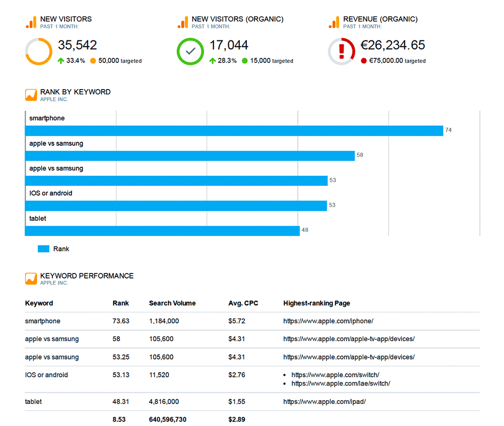The width and height of the screenshot is (504, 426).
Task: Click the green dot beside 15,000 targeted
Action: pos(245,61)
